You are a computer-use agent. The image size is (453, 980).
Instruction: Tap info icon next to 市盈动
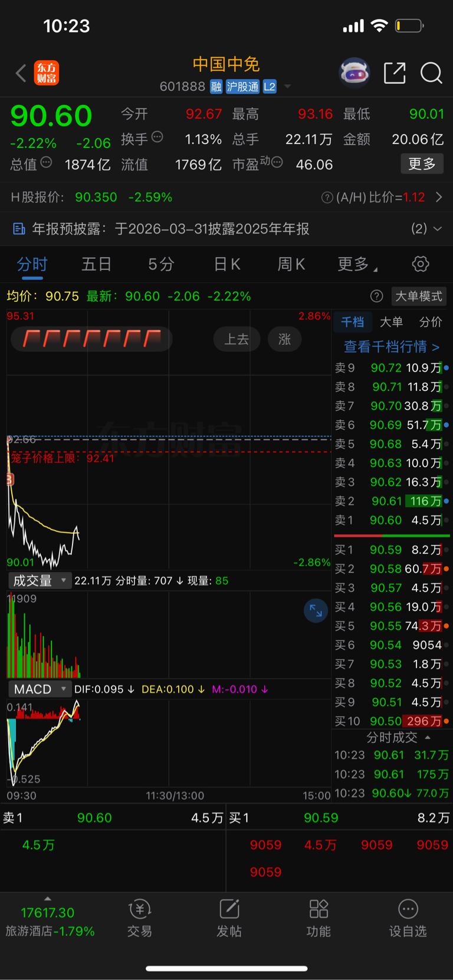[277, 162]
